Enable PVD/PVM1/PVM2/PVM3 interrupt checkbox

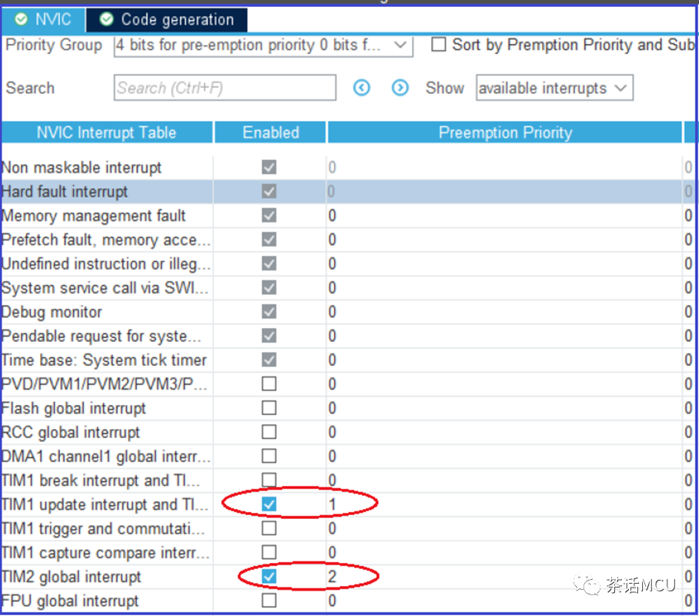click(x=269, y=383)
